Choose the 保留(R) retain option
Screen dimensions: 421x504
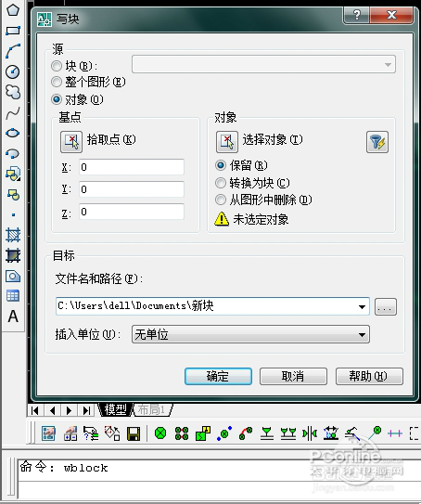221,165
